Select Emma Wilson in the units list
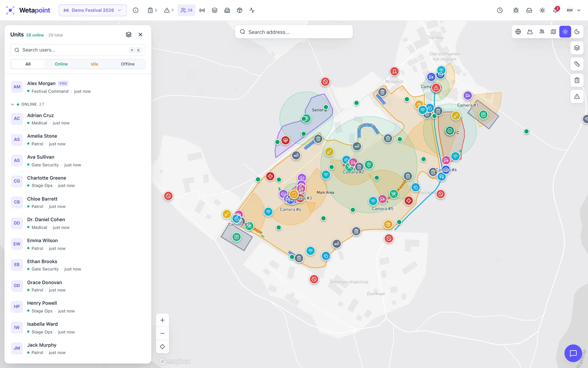Screen dimensions: 588x368 78,244
